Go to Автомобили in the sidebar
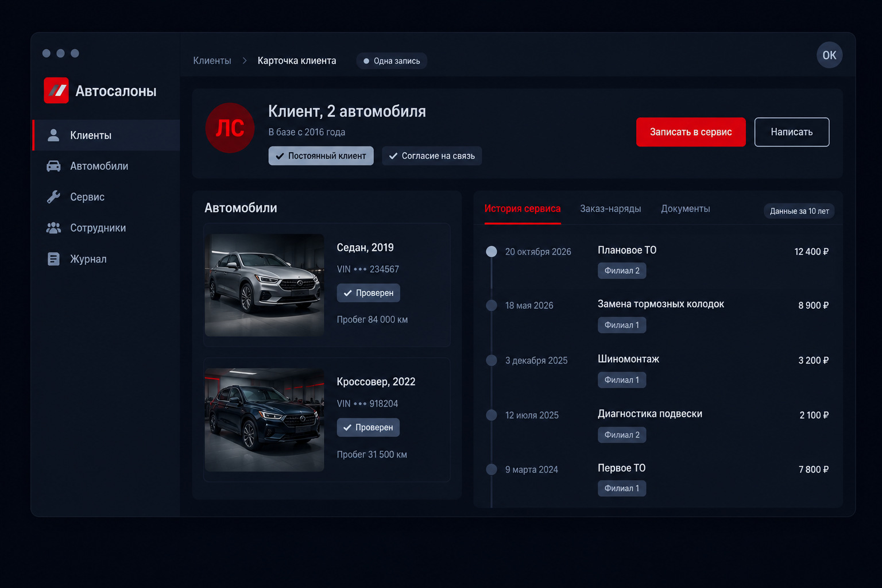The height and width of the screenshot is (588, 882). point(106,166)
